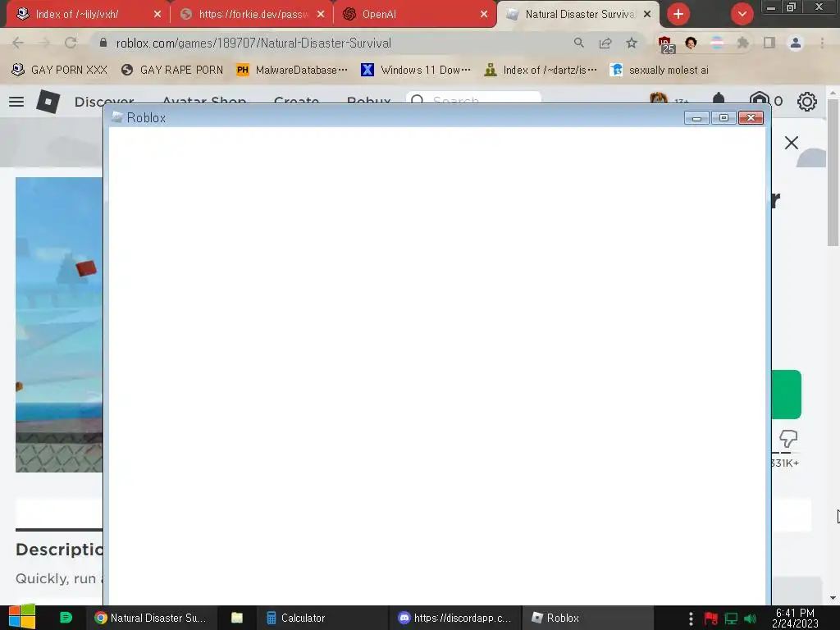Image resolution: width=840 pixels, height=630 pixels.
Task: Minimize the Roblox dialog window
Action: coord(696,118)
